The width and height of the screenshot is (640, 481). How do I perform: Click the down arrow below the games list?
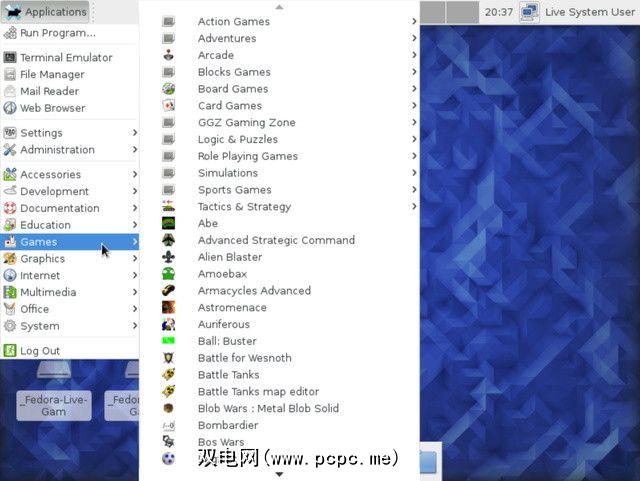(x=279, y=474)
